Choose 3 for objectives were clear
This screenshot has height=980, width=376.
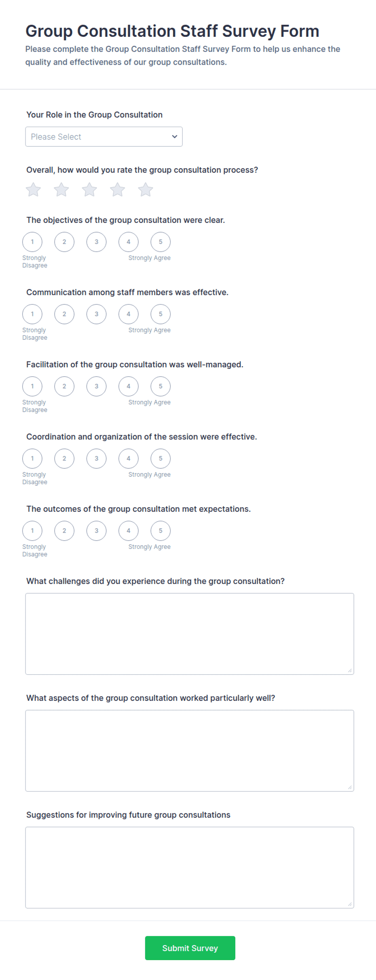96,242
